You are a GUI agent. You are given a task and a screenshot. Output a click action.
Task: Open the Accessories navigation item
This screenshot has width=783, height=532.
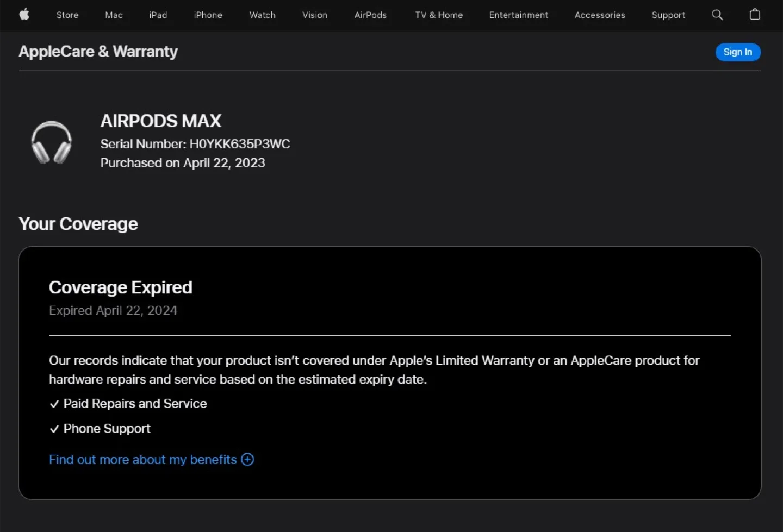pos(600,15)
